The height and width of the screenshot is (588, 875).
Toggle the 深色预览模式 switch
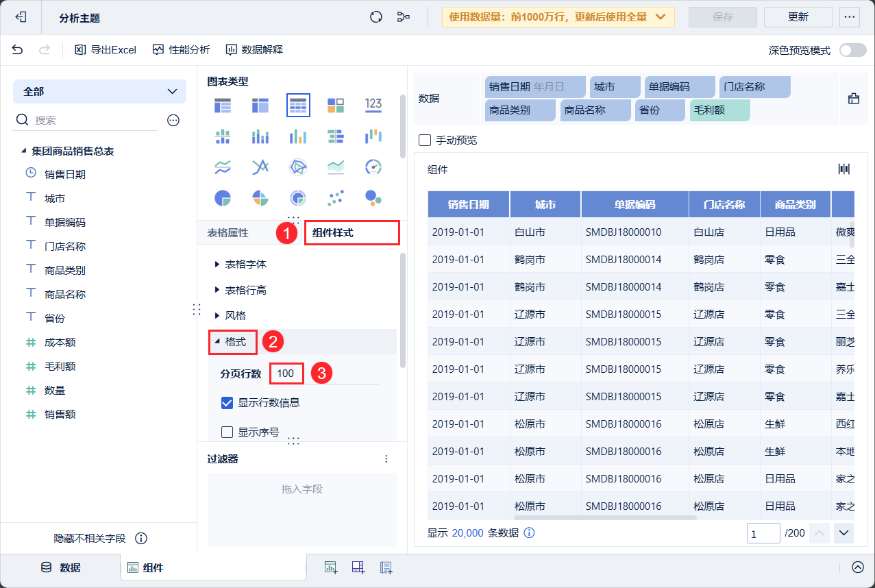pyautogui.click(x=853, y=50)
